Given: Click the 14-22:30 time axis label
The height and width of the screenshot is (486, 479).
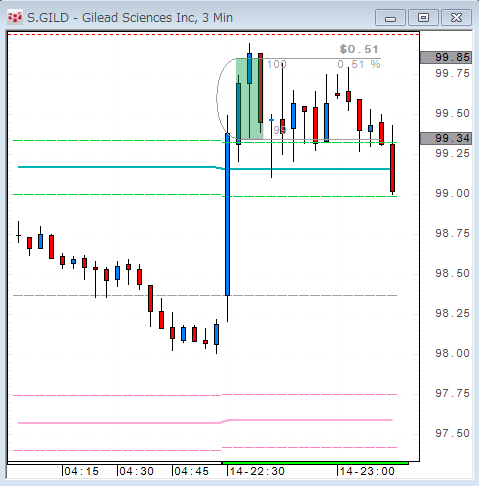Looking at the screenshot, I should [257, 471].
